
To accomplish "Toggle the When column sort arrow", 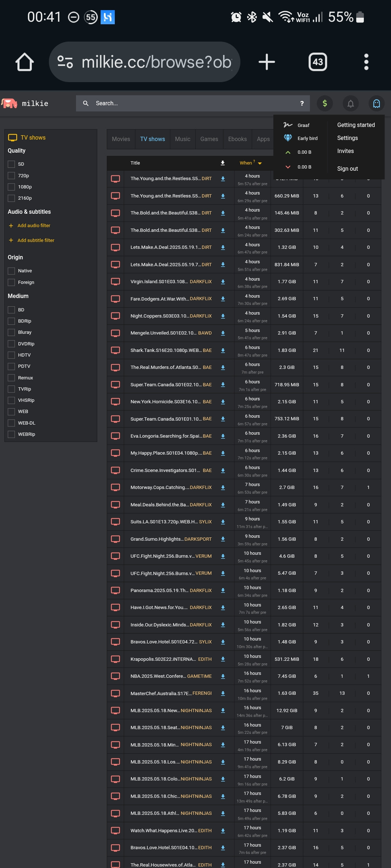I will [260, 163].
